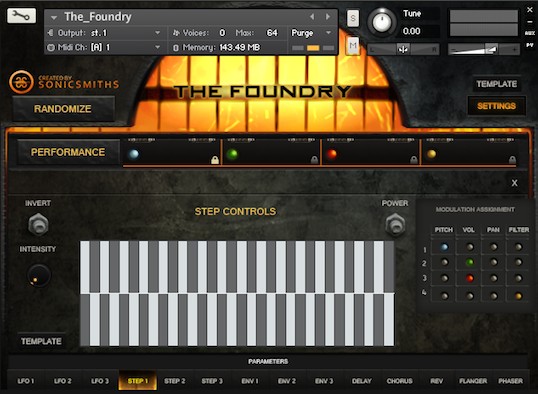Switch to the ENV 1 tab
Viewport: 538px width, 394px height.
coord(250,381)
